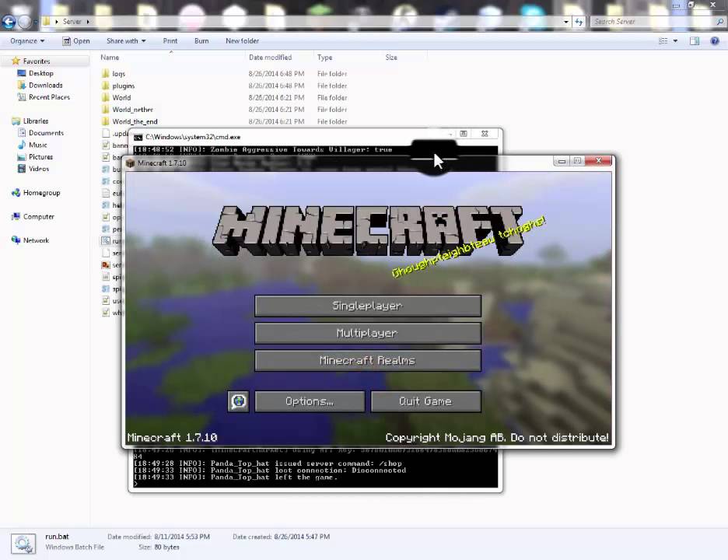The width and height of the screenshot is (728, 560).
Task: Click the Favorites star icon
Action: click(x=16, y=61)
